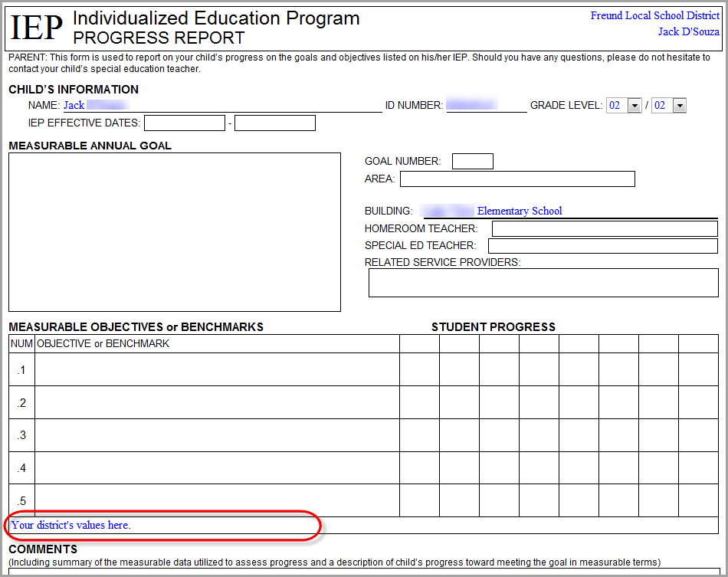The image size is (728, 577).
Task: Select the Goal Number field
Action: (x=472, y=162)
